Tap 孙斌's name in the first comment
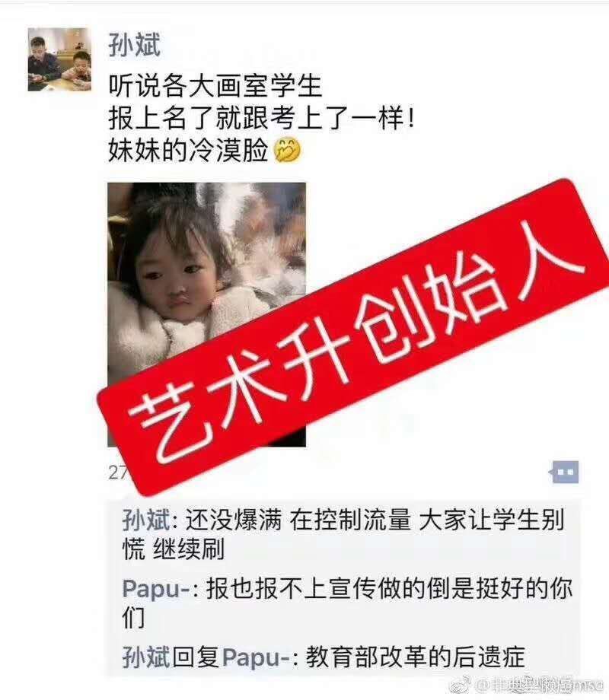 146,520
